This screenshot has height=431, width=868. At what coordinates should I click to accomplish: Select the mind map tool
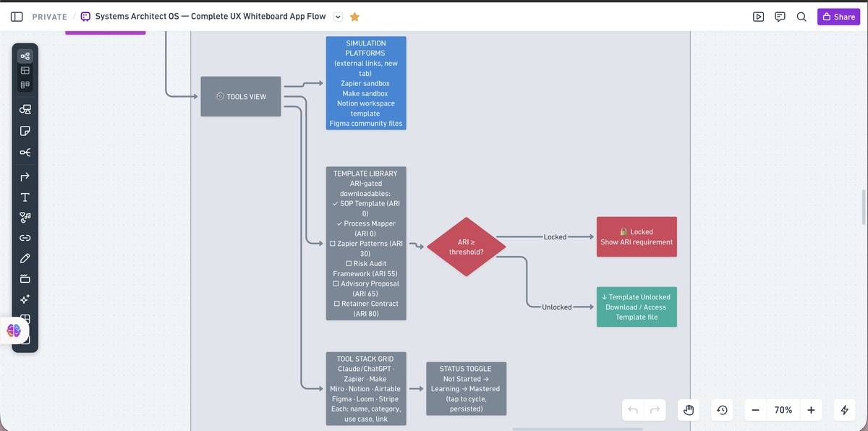tap(25, 153)
